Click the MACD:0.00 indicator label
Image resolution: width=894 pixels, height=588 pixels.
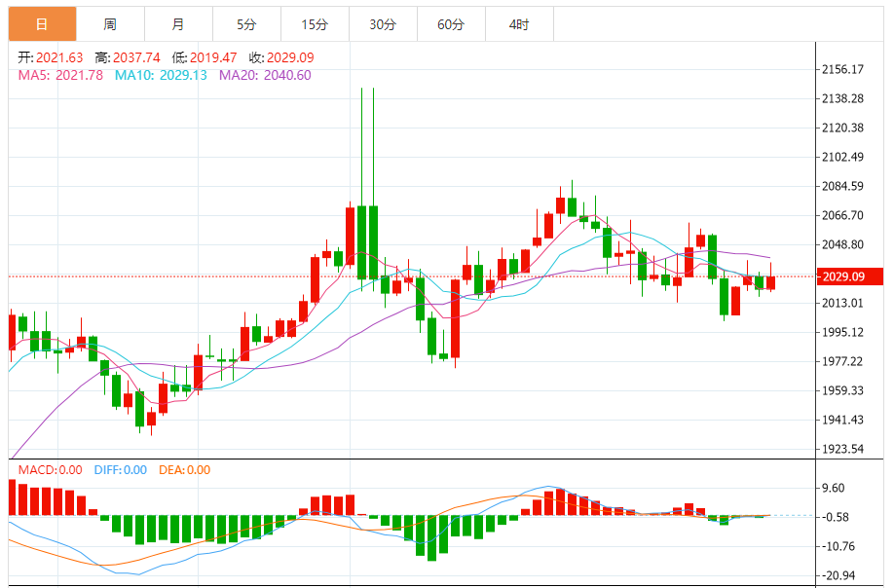point(51,470)
